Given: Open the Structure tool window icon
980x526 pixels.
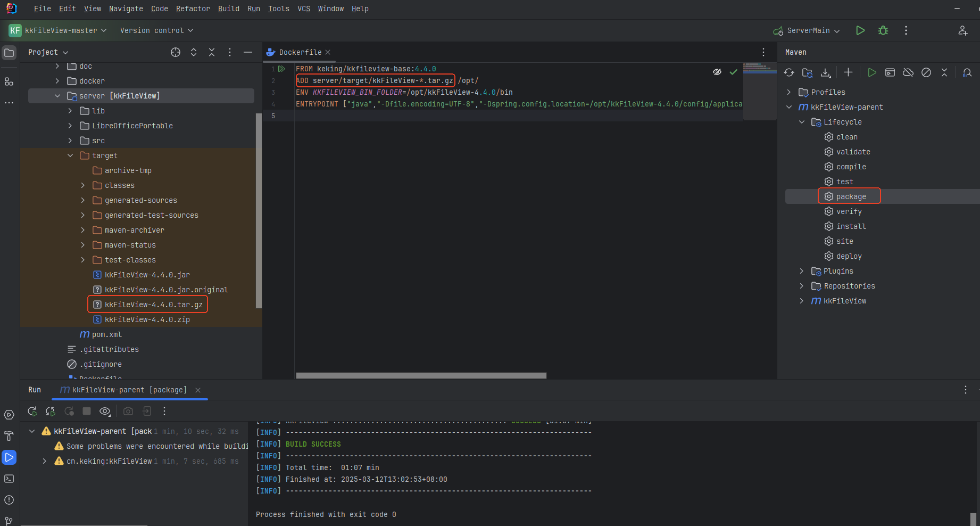Looking at the screenshot, I should point(9,81).
